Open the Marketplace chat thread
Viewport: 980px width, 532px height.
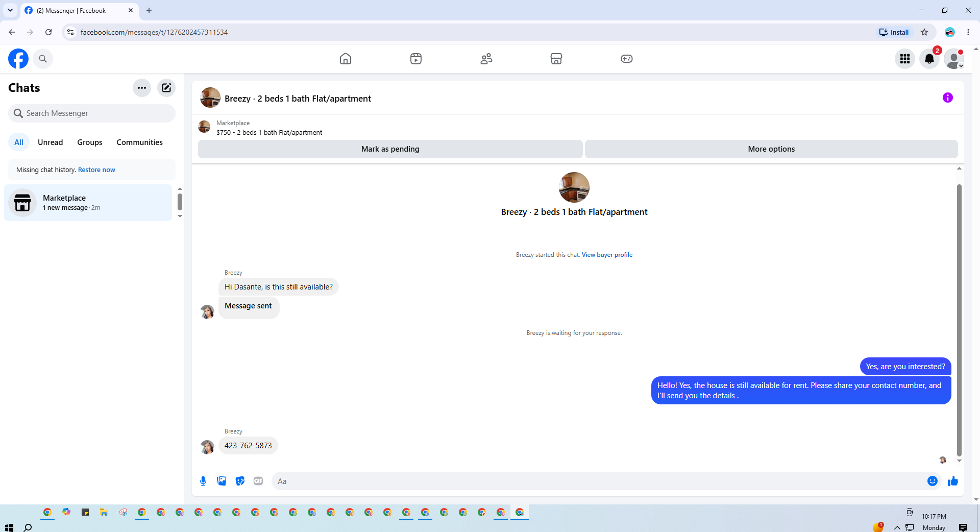(88, 203)
